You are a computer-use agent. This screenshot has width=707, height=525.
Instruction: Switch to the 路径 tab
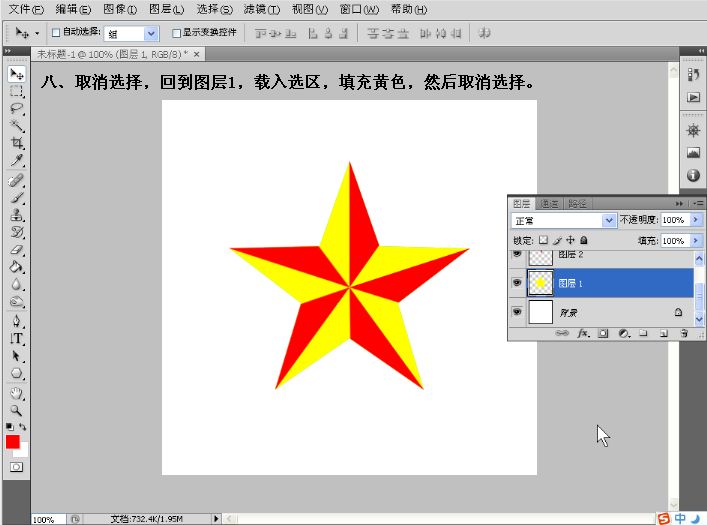pyautogui.click(x=577, y=204)
